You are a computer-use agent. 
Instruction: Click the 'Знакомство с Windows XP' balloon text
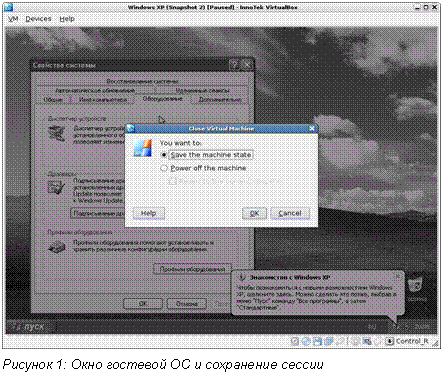[x=317, y=297]
